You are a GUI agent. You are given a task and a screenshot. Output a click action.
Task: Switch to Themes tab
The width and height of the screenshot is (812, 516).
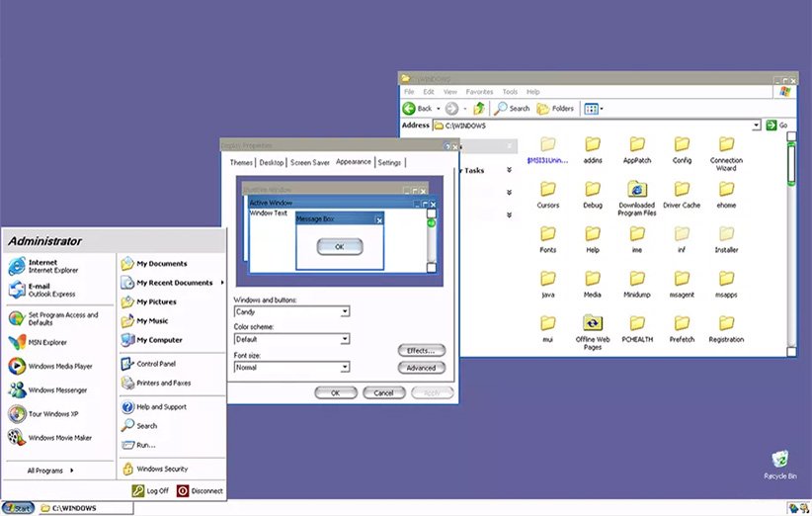click(x=241, y=163)
